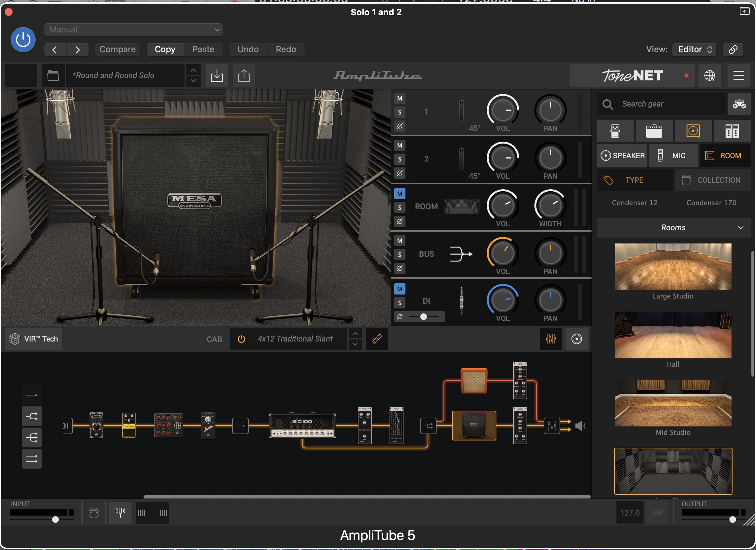Viewport: 756px width, 550px height.
Task: Click the circular palette icon near input
Action: coord(94,513)
